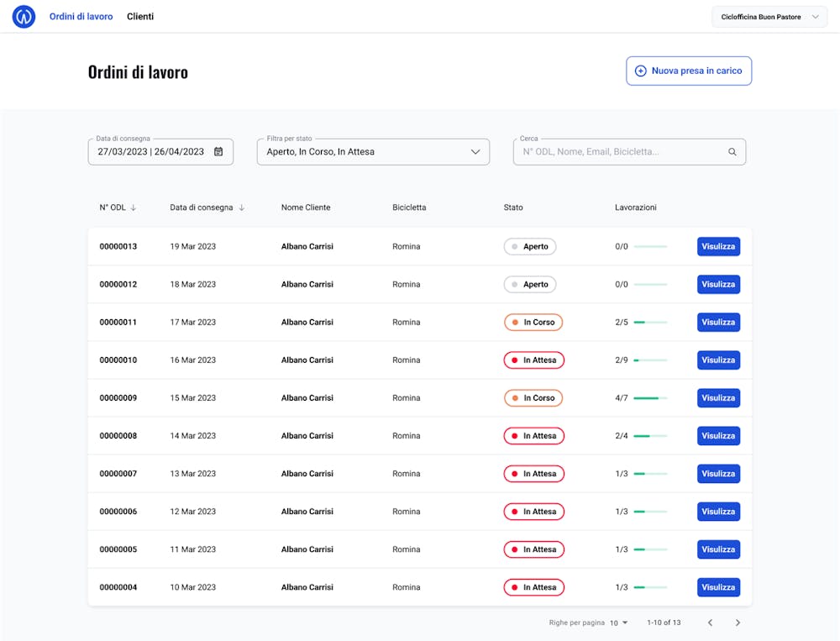Click progress bar of order 00000011

click(x=650, y=323)
